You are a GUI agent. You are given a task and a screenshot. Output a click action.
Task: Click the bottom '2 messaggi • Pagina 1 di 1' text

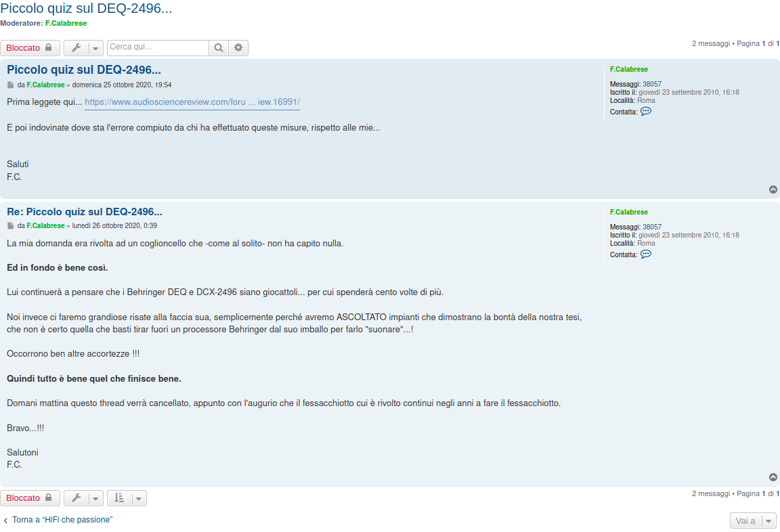(736, 493)
